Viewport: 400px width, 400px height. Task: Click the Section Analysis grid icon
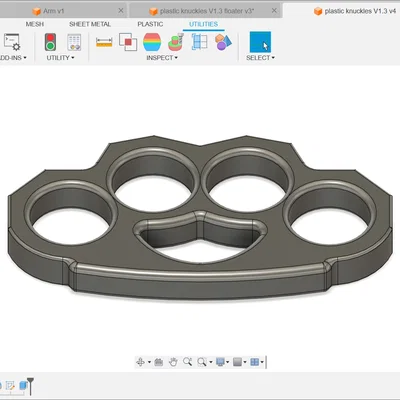pyautogui.click(x=200, y=42)
